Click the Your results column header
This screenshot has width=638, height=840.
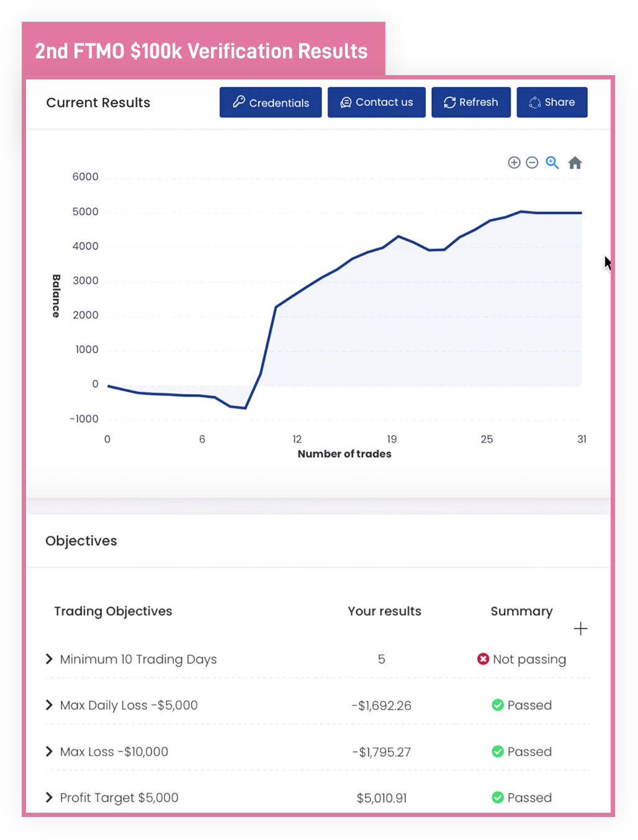[x=384, y=611]
